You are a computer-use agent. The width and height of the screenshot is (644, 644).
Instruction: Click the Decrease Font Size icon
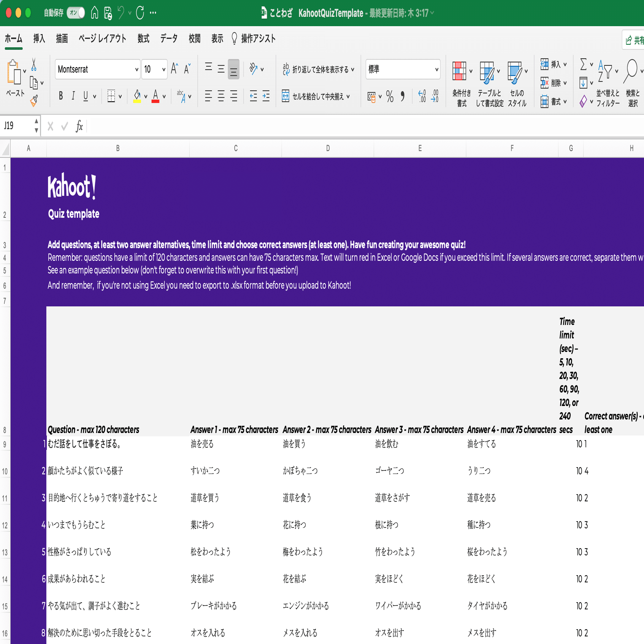[187, 69]
